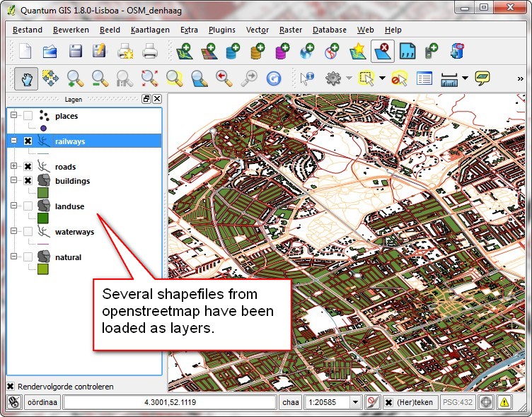Click the map tips speech-bubble icon
This screenshot has width=532, height=417.
tap(482, 78)
